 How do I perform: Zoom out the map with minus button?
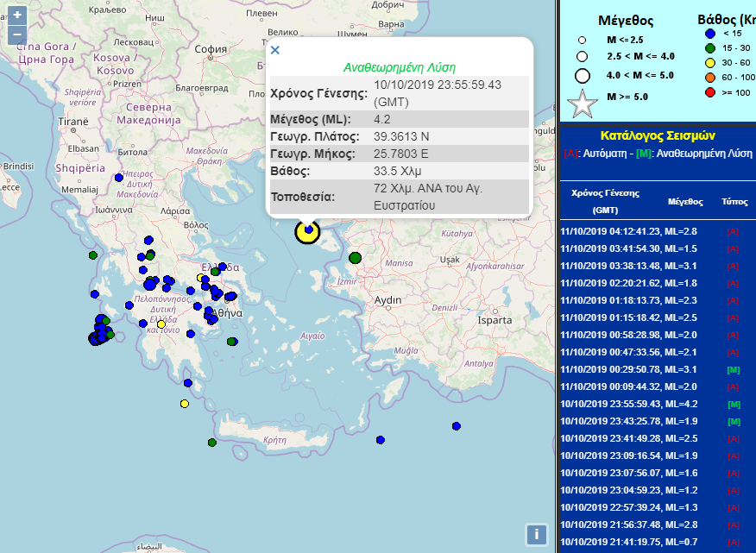[x=16, y=35]
